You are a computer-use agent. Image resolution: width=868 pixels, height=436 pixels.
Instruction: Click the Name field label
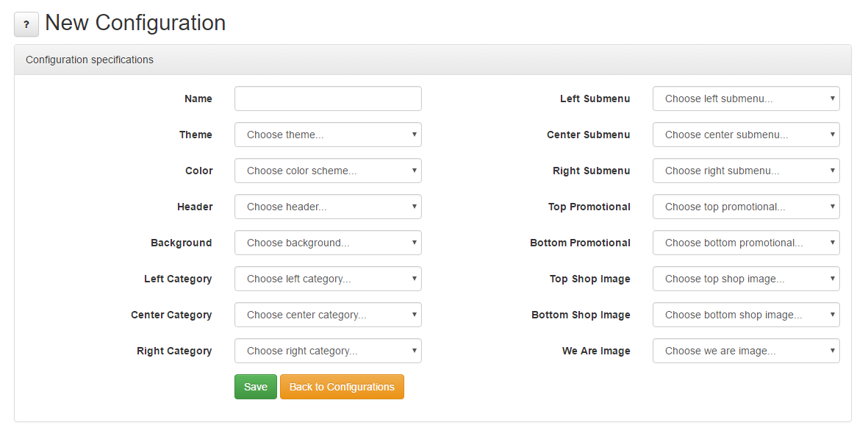tap(198, 99)
